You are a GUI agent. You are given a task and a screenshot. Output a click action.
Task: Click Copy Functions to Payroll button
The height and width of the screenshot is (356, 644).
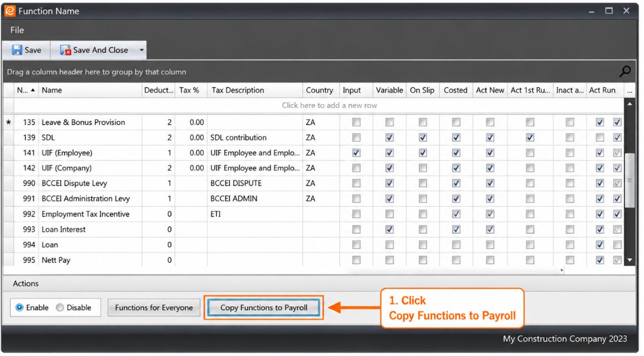pos(264,307)
